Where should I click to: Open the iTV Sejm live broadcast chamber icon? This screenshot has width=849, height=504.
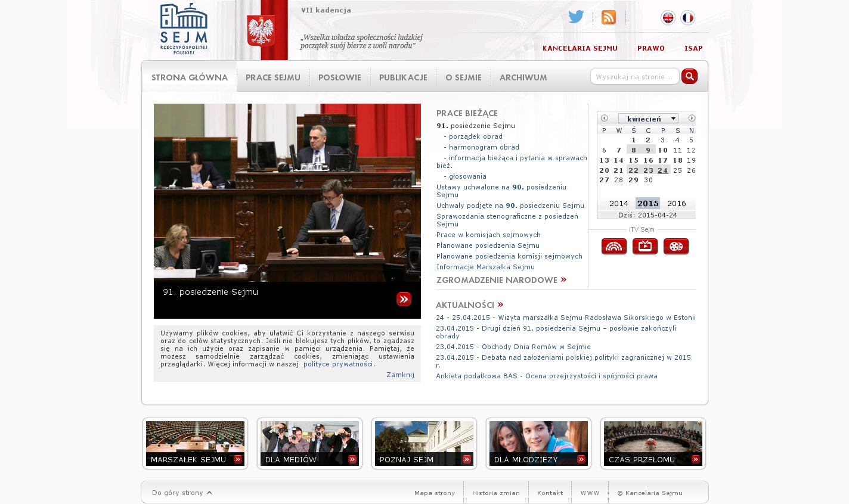click(613, 246)
